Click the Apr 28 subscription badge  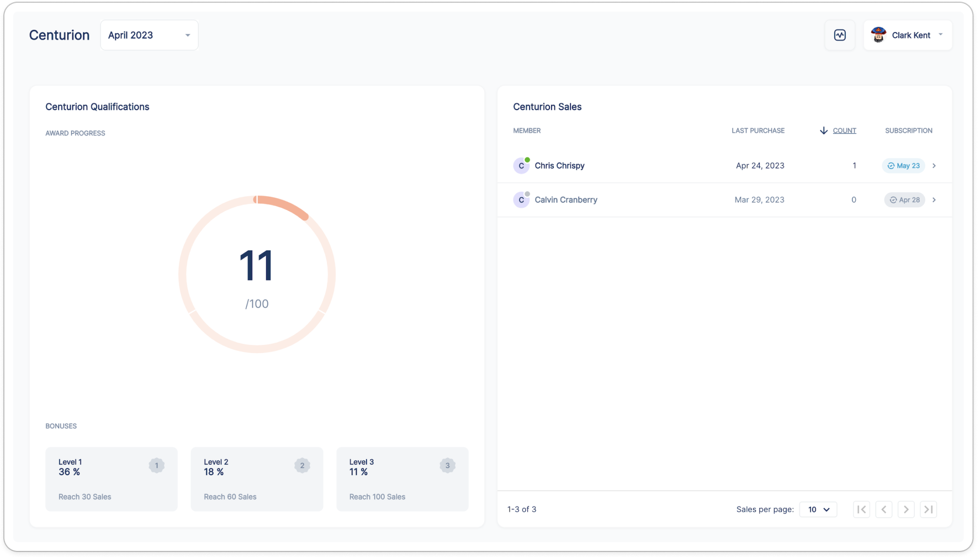pyautogui.click(x=904, y=200)
